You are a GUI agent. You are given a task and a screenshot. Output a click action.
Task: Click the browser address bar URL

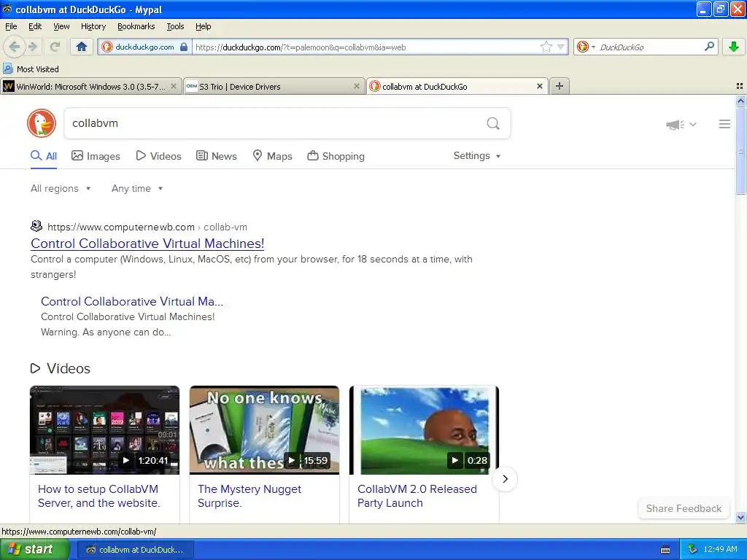365,47
